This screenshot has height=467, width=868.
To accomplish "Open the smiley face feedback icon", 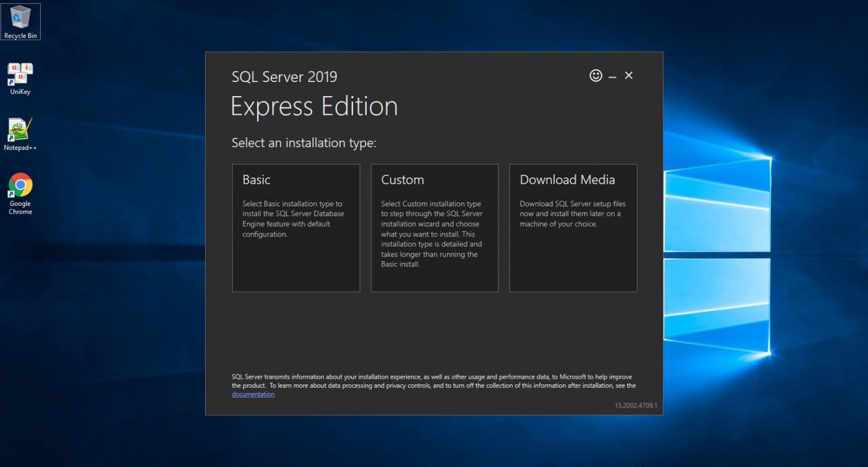I will [x=596, y=76].
